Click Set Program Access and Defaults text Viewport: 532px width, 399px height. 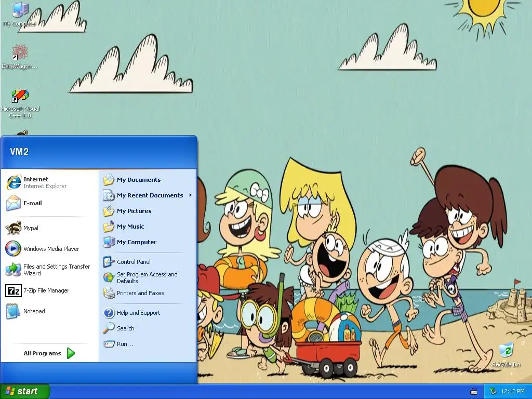click(147, 277)
